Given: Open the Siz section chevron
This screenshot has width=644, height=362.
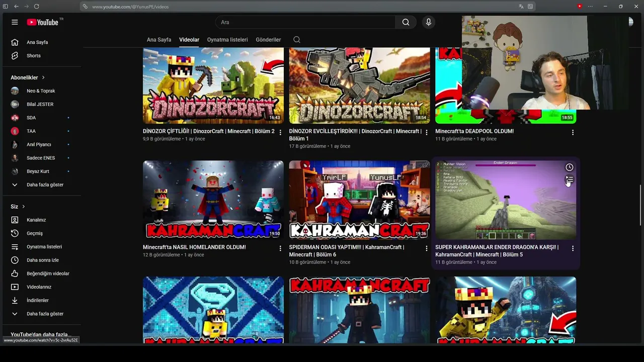Looking at the screenshot, I should [x=23, y=207].
